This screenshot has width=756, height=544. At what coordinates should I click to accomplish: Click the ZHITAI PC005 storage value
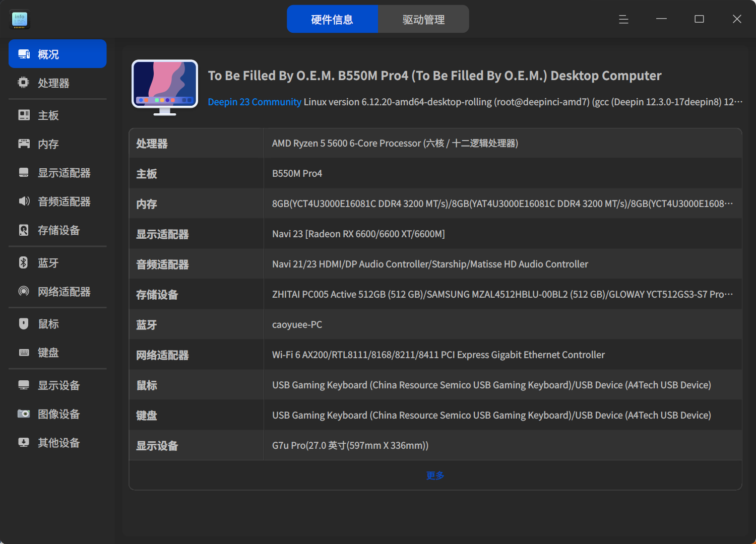coord(502,294)
